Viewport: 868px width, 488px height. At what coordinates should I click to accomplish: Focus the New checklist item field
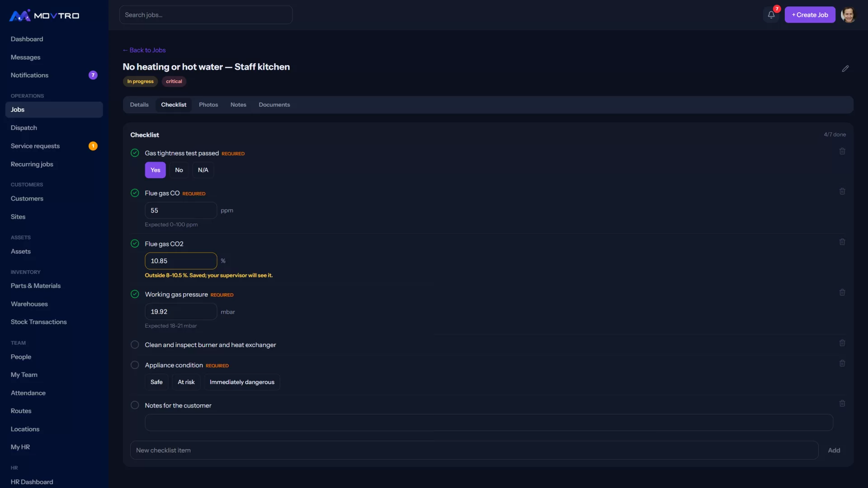point(474,450)
